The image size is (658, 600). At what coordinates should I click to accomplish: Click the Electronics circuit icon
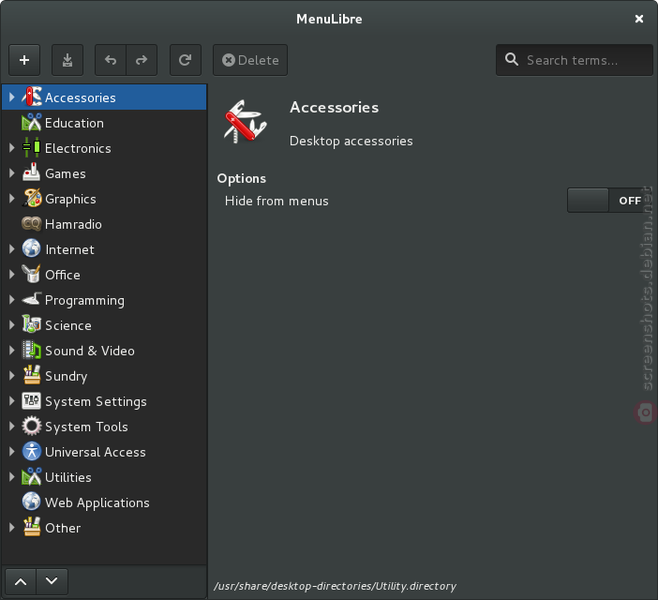pos(31,147)
